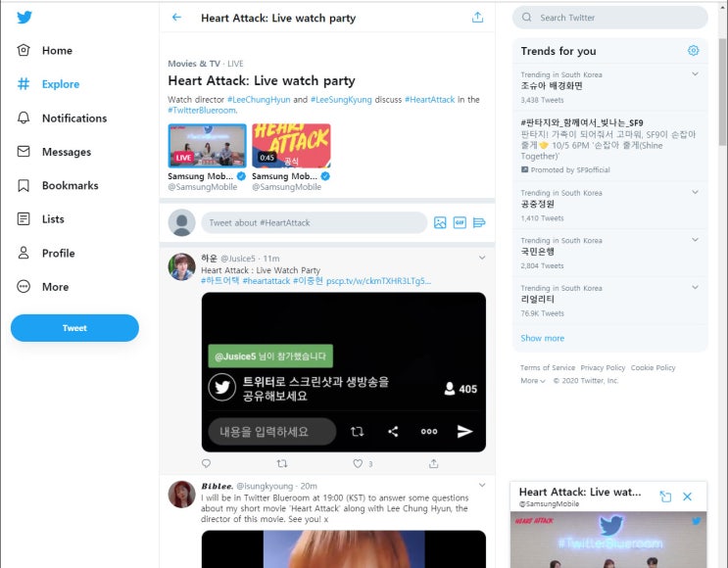Click Show more trends
This screenshot has width=728, height=568.
coord(542,338)
